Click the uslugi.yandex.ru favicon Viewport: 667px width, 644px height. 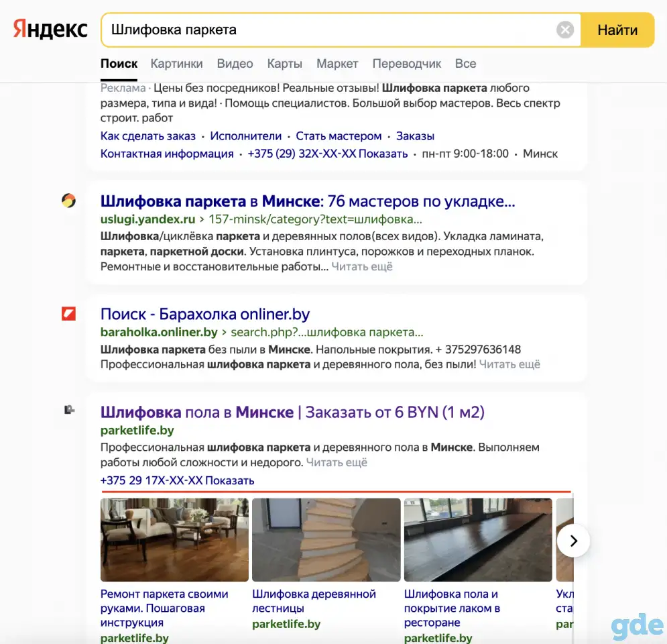[68, 201]
